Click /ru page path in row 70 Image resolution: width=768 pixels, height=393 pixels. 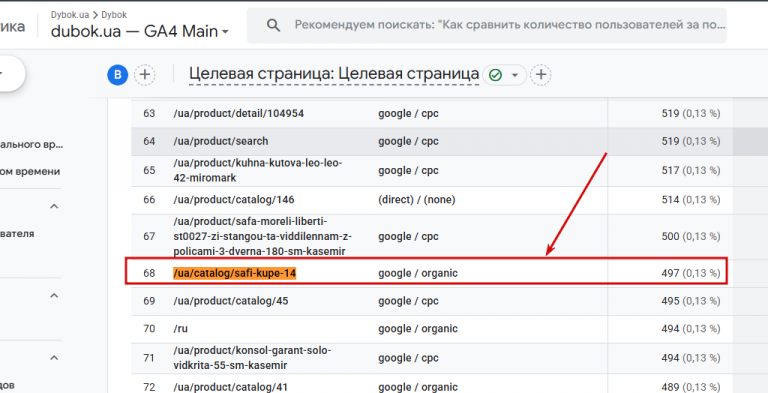coord(180,328)
